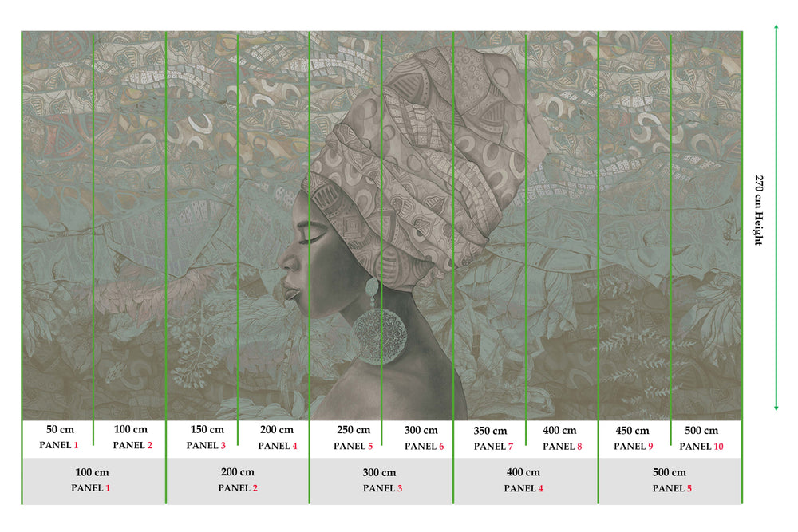
Task: Click the '500 cm PANEL 10' label
Action: 701,439
